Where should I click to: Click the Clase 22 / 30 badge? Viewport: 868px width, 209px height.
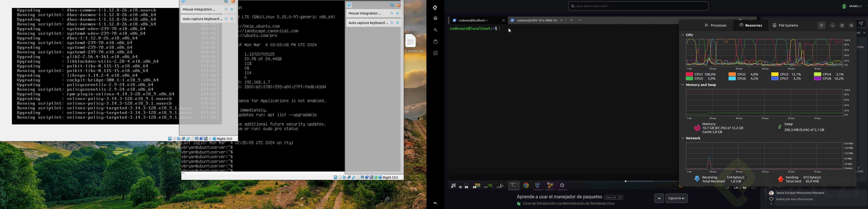tap(613, 198)
